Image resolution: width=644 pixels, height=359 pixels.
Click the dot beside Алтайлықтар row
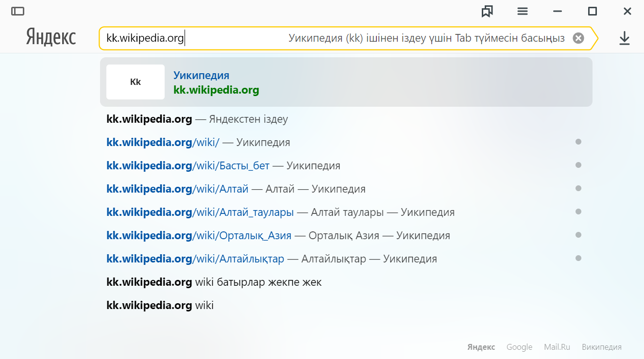578,258
